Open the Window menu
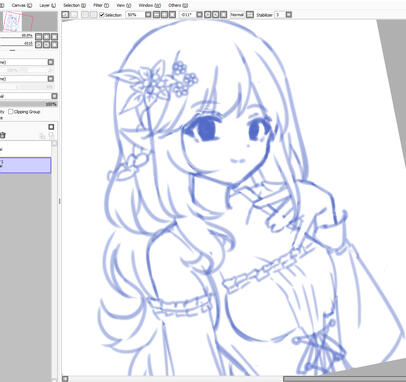This screenshot has height=382, width=406. pyautogui.click(x=149, y=5)
